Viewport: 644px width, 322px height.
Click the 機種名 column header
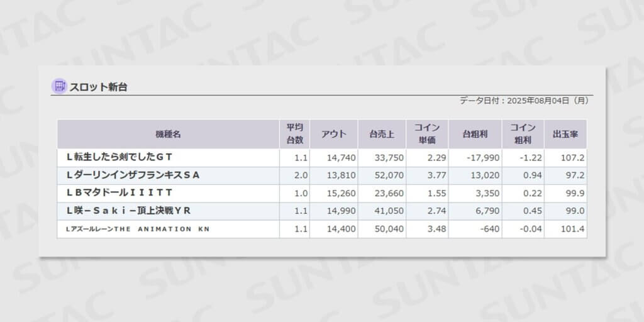[168, 134]
